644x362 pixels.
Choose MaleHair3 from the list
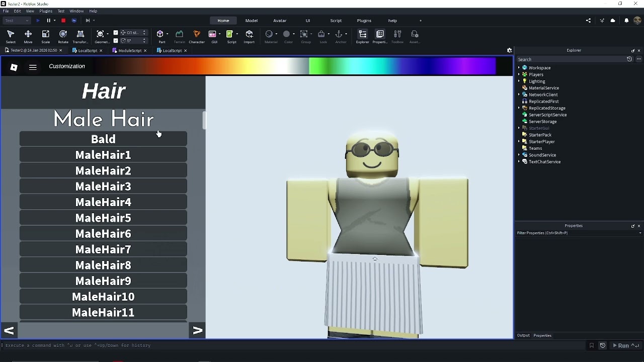103,187
